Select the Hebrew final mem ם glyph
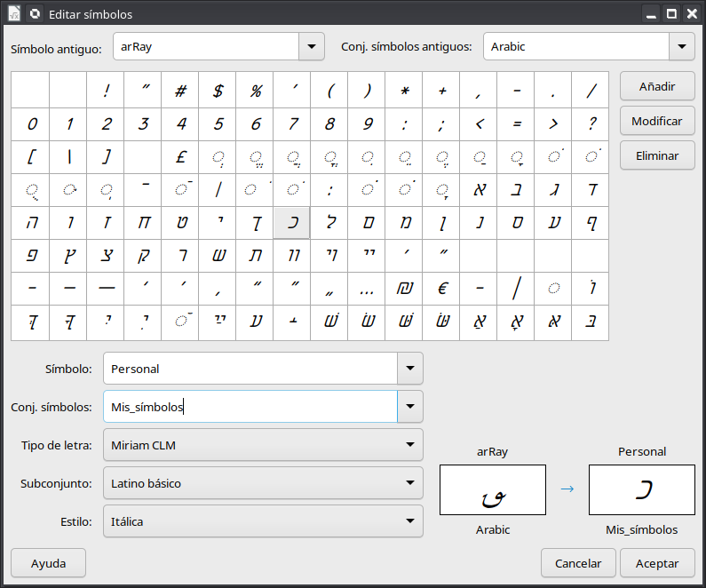706x588 pixels. pyautogui.click(x=367, y=222)
